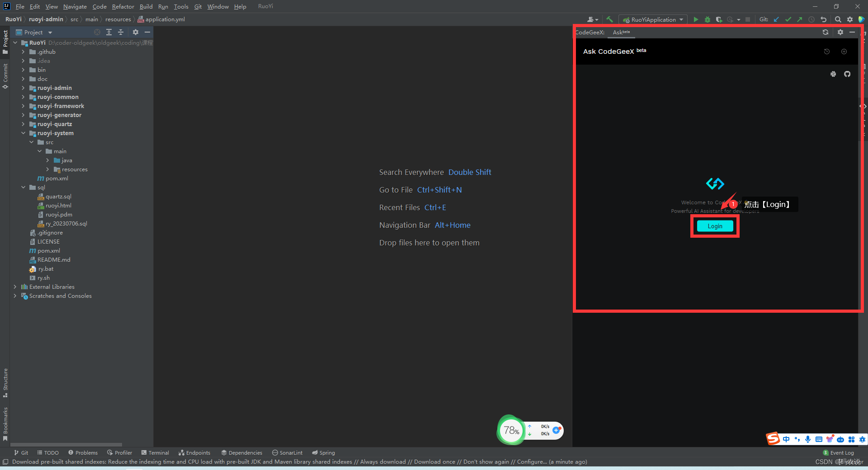
Task: Select quartz.sql file in tree
Action: (x=58, y=196)
